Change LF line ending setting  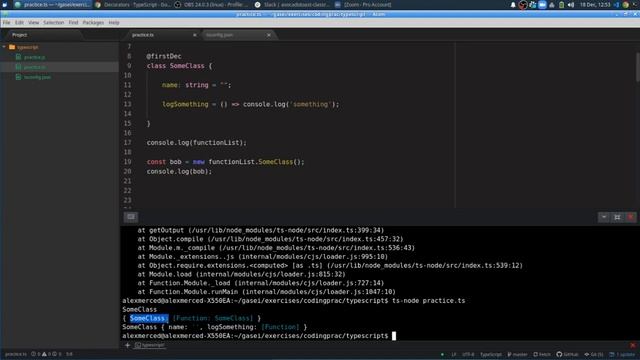point(454,354)
